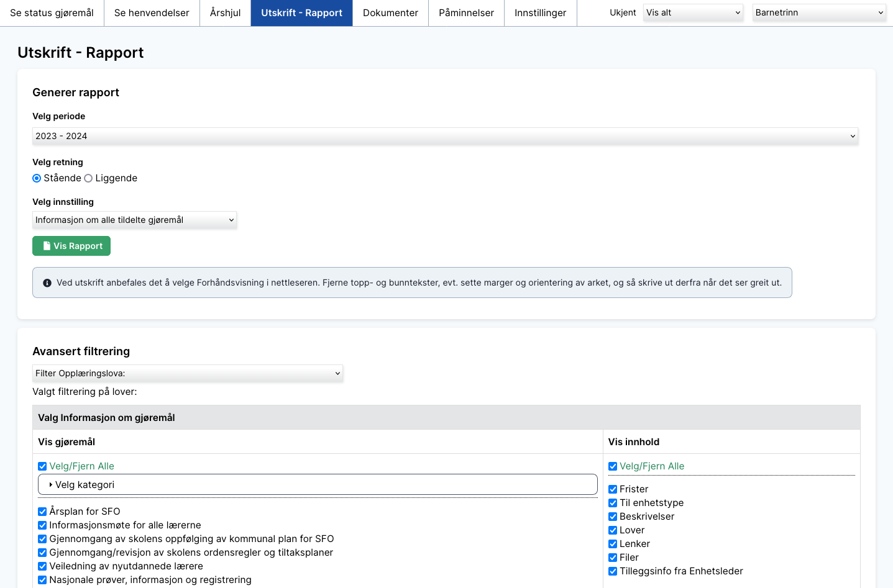893x588 pixels.
Task: Click the 'Generer rapport' heading
Action: coord(76,93)
